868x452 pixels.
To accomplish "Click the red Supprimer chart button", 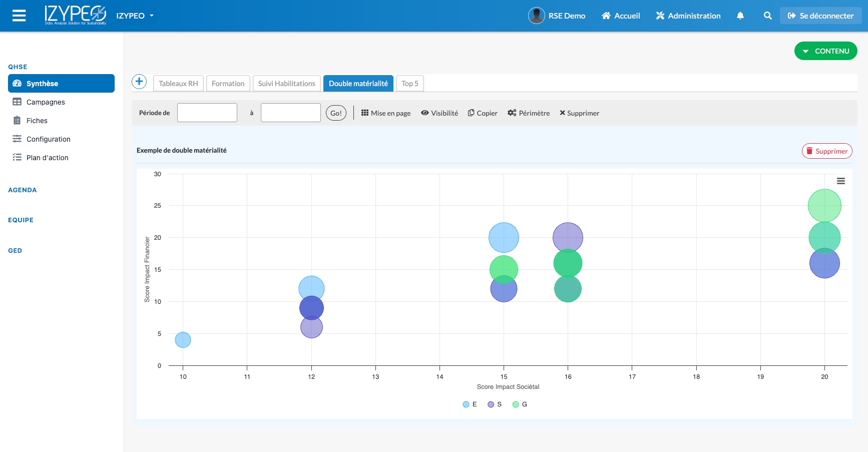I will (826, 151).
